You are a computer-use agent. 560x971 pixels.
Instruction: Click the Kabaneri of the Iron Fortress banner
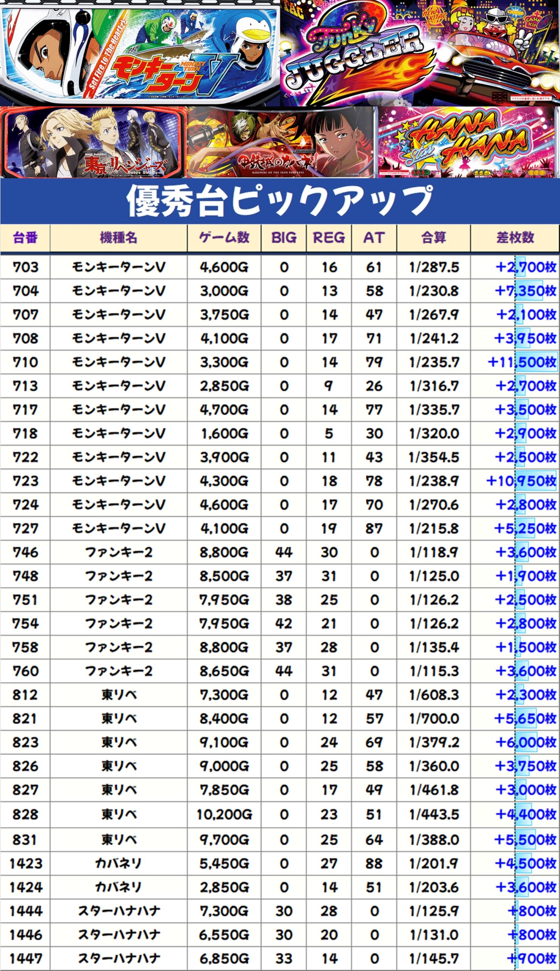(281, 142)
